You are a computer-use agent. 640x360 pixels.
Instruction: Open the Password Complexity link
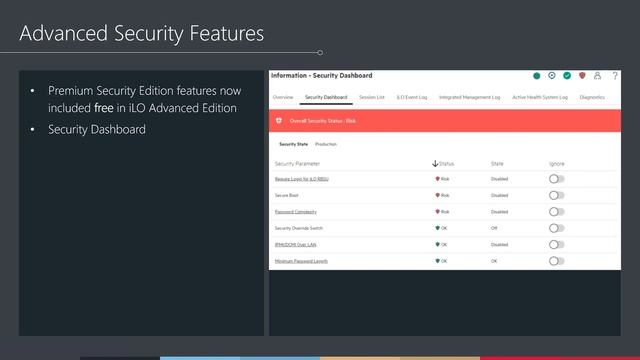(296, 212)
